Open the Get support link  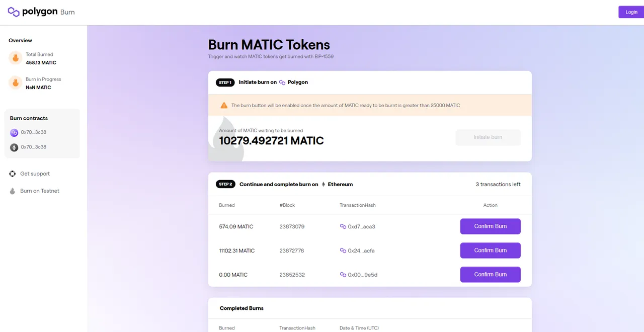[35, 174]
